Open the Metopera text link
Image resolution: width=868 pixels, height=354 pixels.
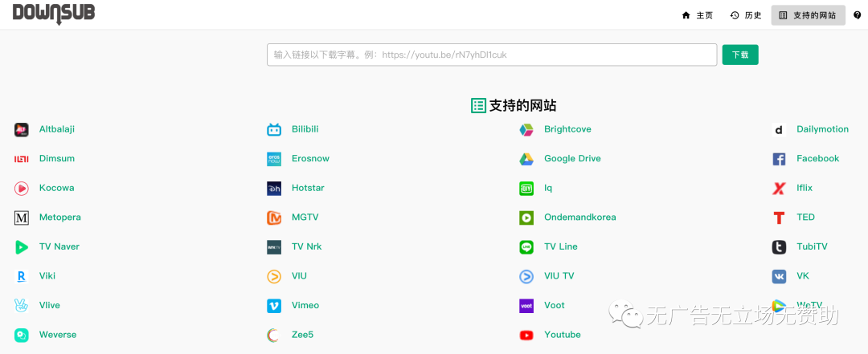tap(59, 218)
